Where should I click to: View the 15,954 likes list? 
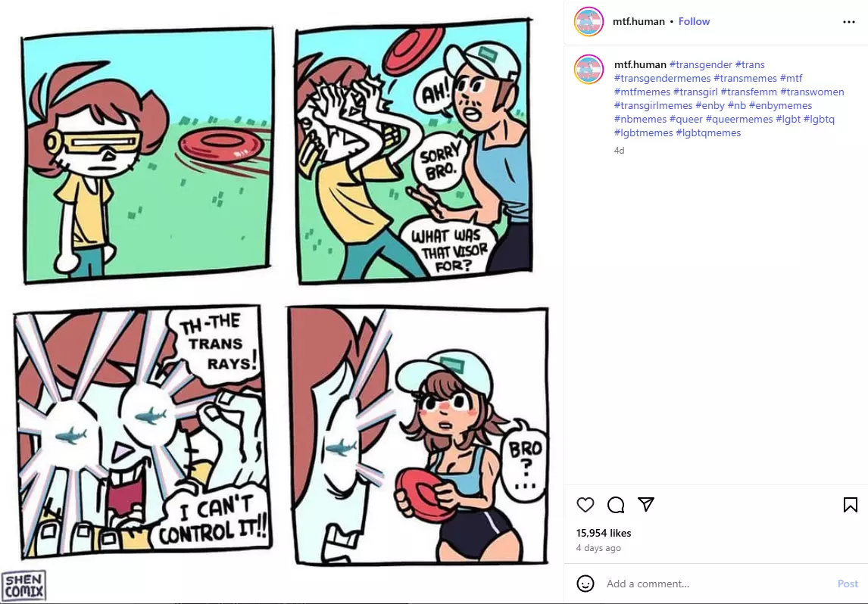tap(604, 533)
